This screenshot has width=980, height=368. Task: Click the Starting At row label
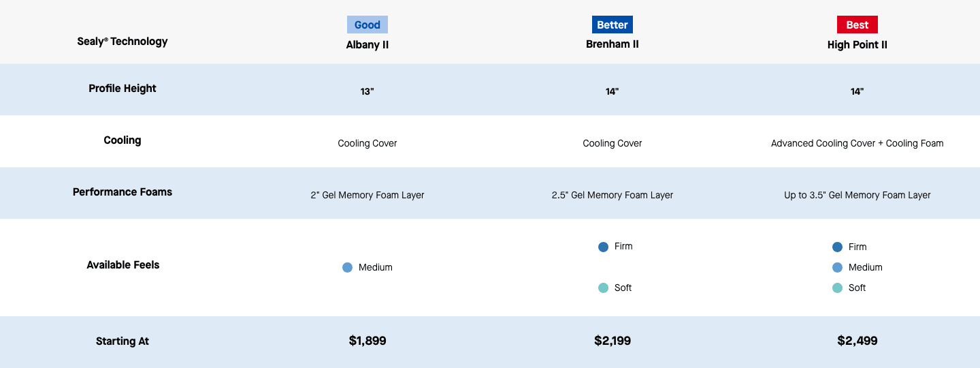122,341
